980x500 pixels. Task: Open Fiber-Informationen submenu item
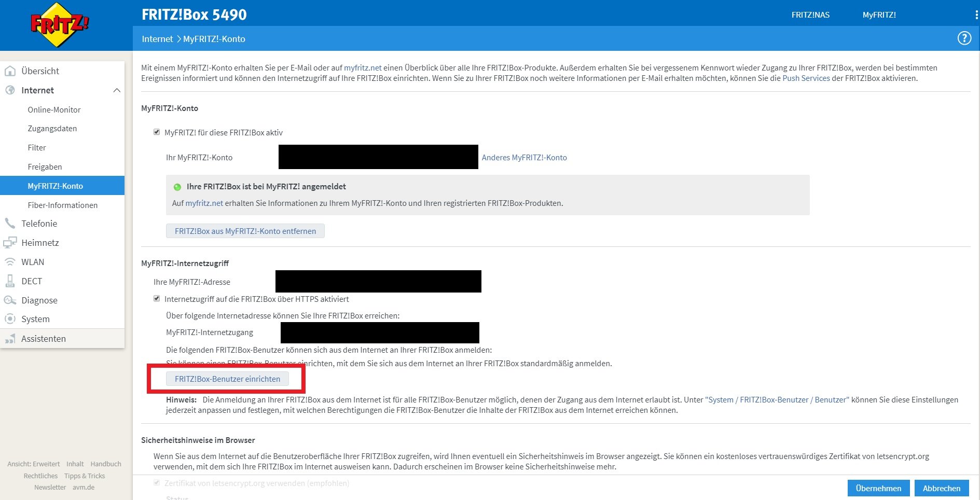(x=62, y=205)
